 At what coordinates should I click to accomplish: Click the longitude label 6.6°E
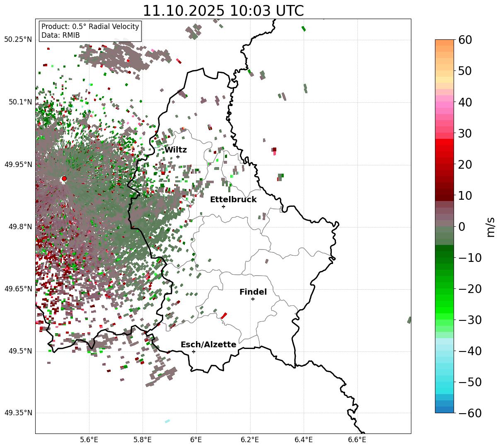pos(357,440)
